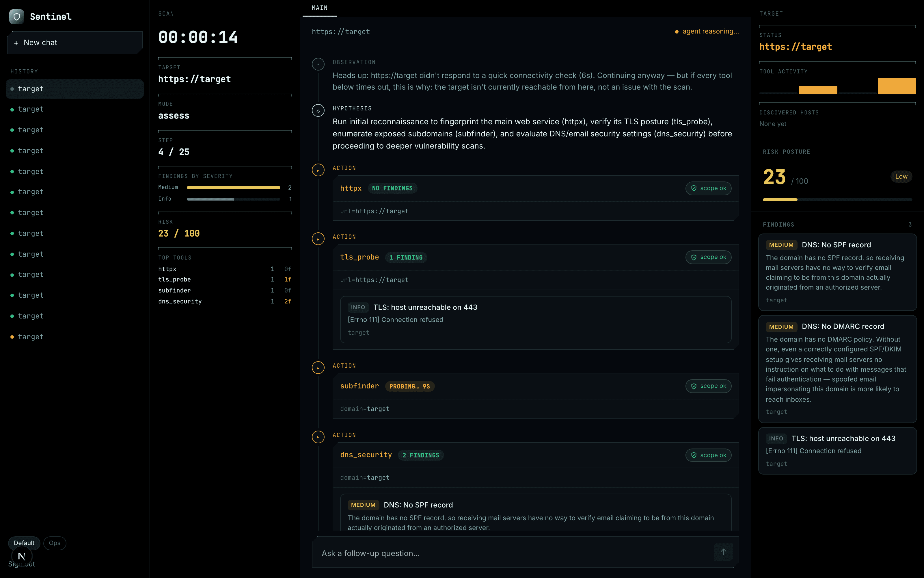Click the https://target status link in Target panel
Image resolution: width=924 pixels, height=578 pixels.
(x=795, y=47)
